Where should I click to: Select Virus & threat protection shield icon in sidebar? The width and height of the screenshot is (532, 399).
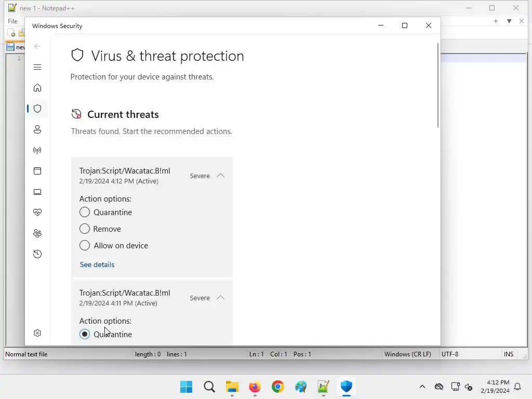37,109
